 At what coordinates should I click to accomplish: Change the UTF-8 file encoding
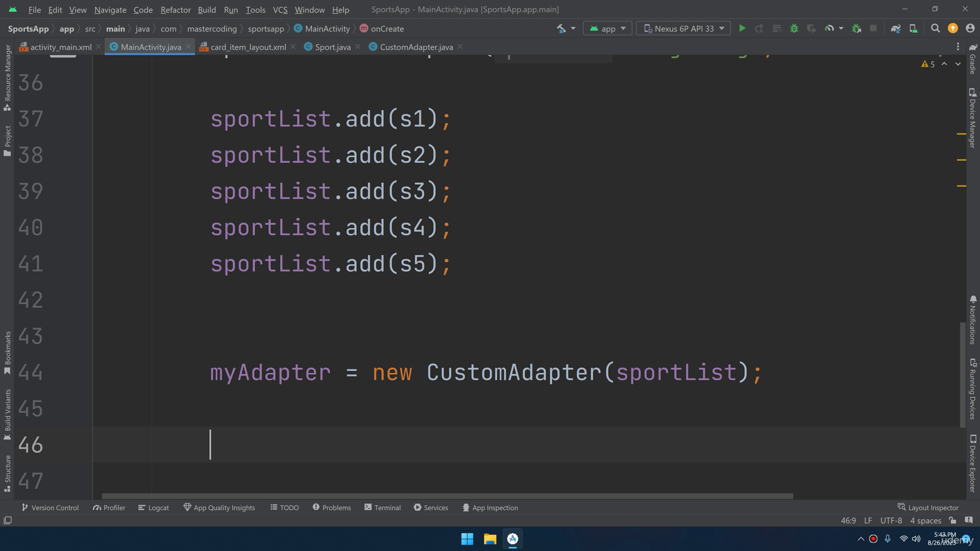891,520
